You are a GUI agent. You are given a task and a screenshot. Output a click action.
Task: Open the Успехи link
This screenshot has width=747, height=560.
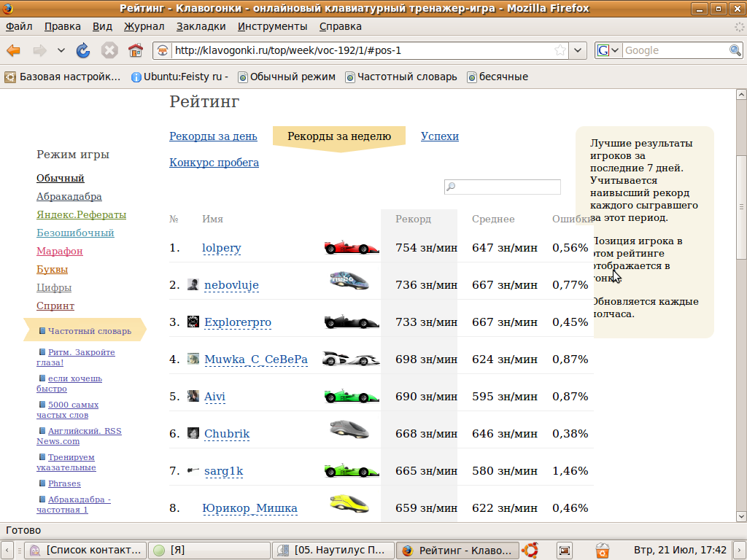(x=439, y=136)
